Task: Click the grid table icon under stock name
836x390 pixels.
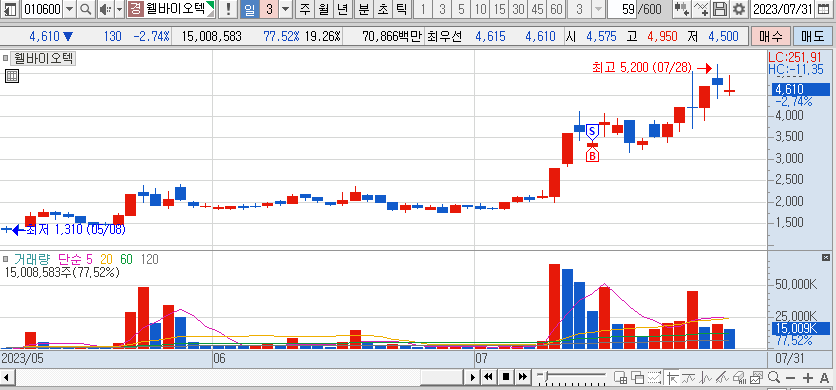Action: pyautogui.click(x=12, y=76)
